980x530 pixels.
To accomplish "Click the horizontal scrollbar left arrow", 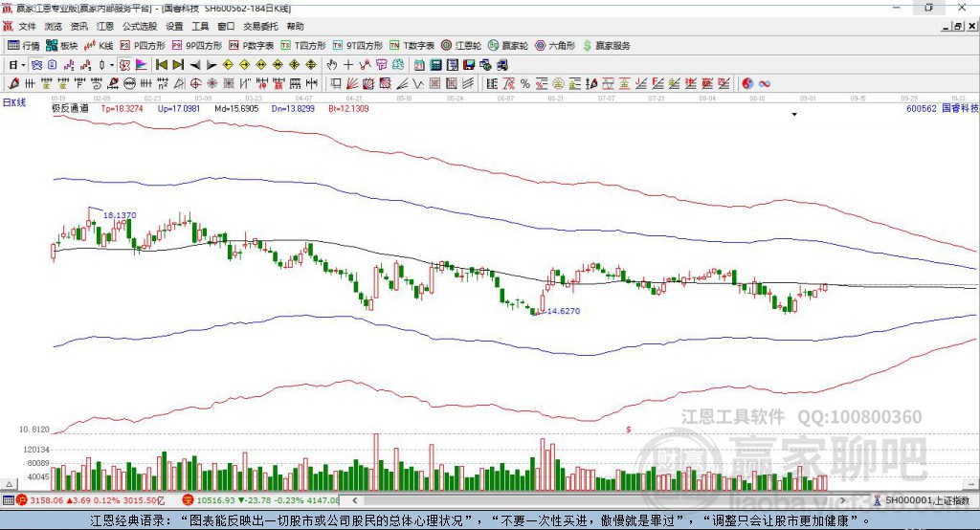I will tap(355, 500).
